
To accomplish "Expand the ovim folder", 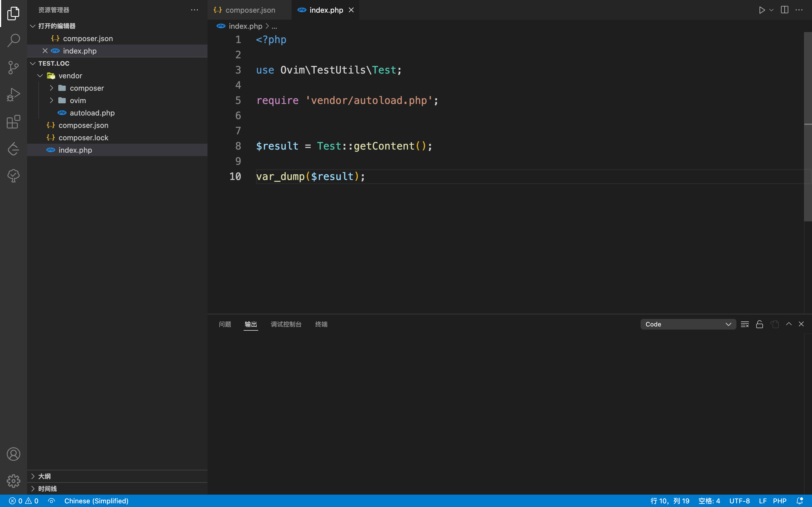I will [x=78, y=101].
